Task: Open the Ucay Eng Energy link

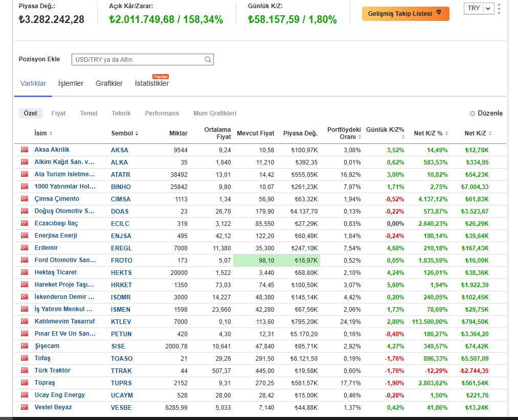Action: [60, 395]
